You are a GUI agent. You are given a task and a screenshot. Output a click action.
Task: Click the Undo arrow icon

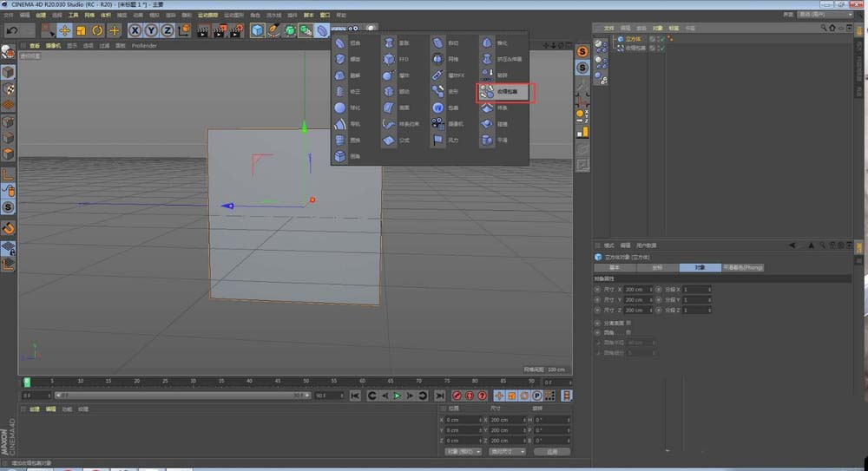[x=12, y=30]
